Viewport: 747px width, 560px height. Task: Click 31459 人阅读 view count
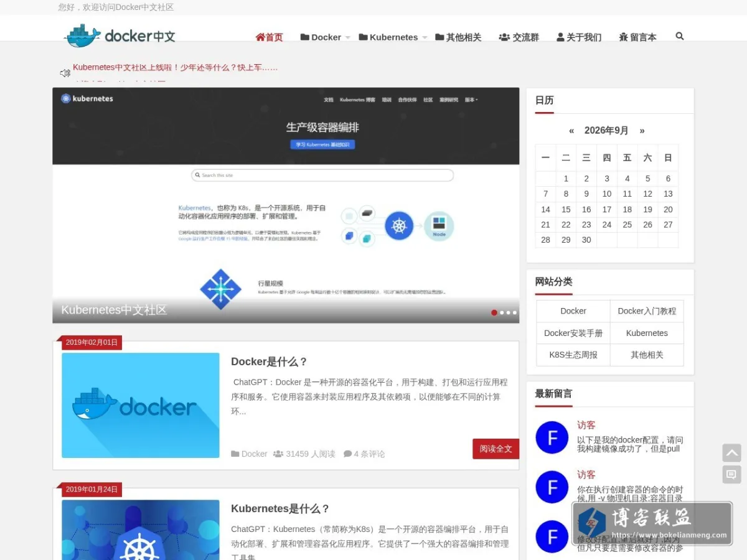(x=304, y=454)
